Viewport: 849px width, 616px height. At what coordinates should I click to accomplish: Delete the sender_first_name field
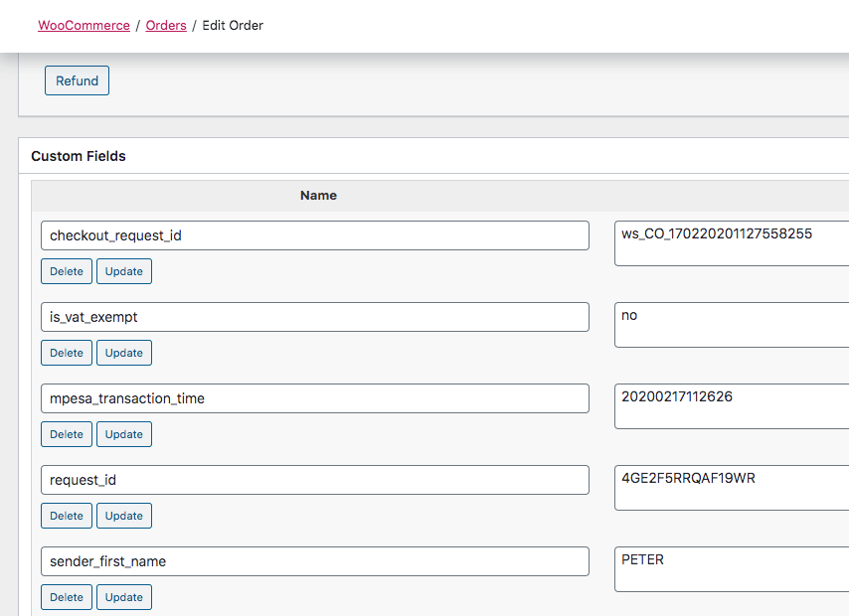[x=67, y=597]
